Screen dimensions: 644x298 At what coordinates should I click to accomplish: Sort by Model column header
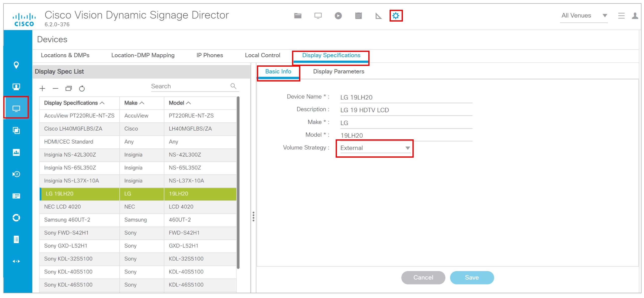tap(180, 103)
